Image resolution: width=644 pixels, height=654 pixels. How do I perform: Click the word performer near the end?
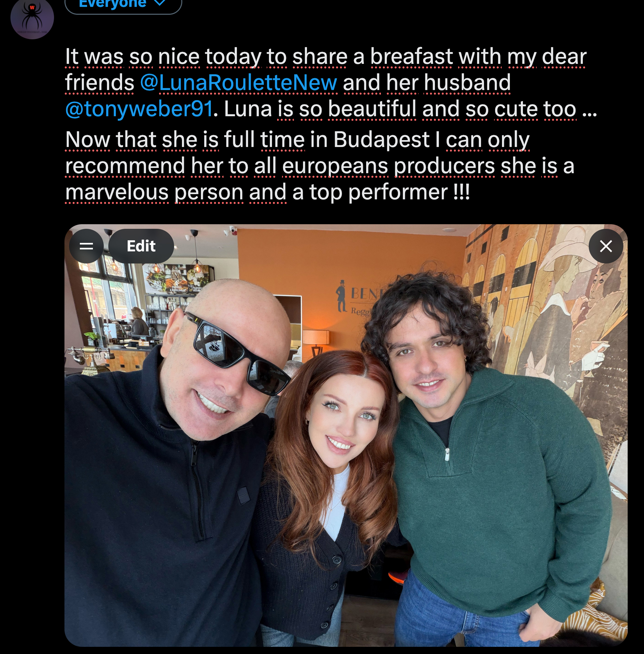(x=398, y=192)
